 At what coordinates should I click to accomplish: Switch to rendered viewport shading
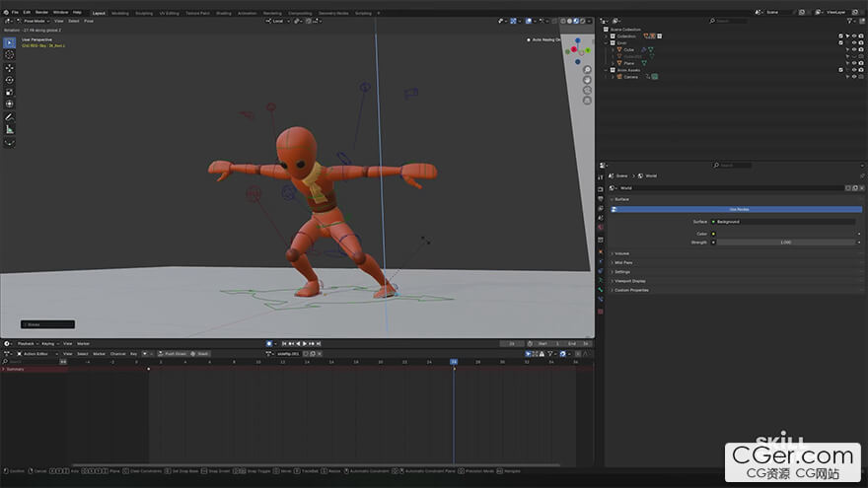tap(582, 21)
